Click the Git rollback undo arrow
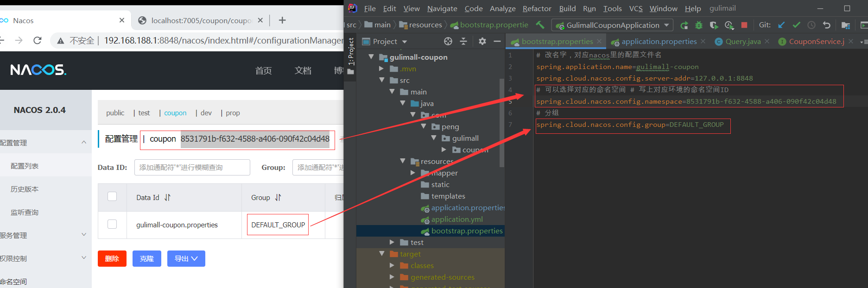The width and height of the screenshot is (868, 288). pos(826,25)
